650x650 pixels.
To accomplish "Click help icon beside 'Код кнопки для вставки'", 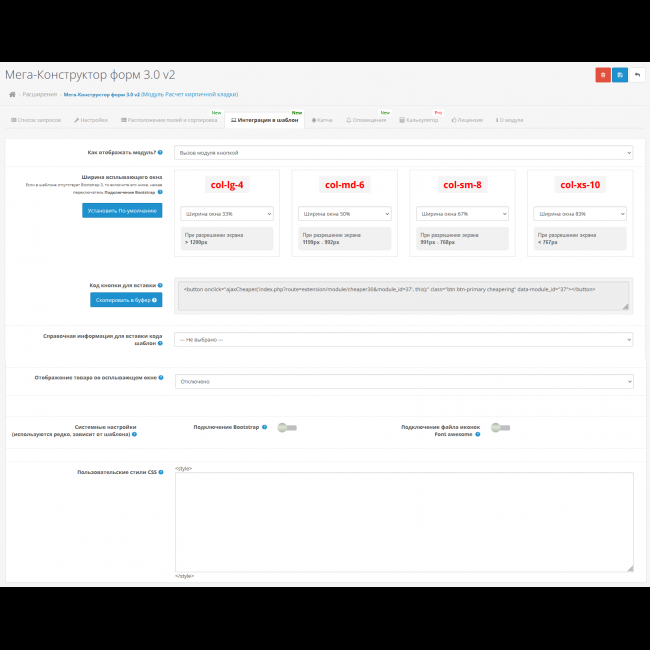I will tap(160, 285).
